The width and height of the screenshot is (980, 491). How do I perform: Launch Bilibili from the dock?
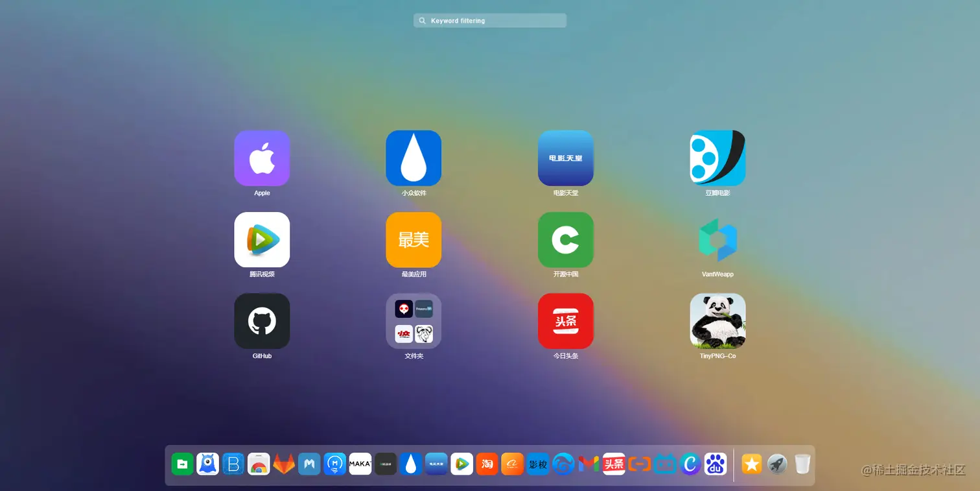[x=664, y=464]
